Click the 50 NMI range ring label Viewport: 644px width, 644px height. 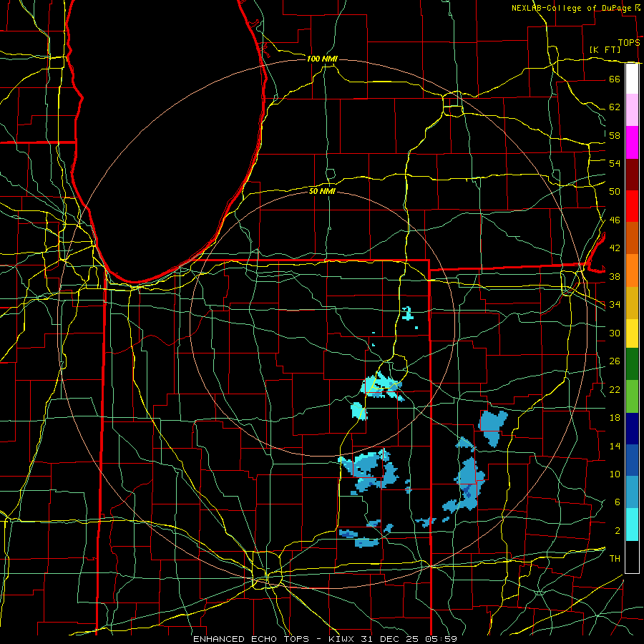pos(322,191)
